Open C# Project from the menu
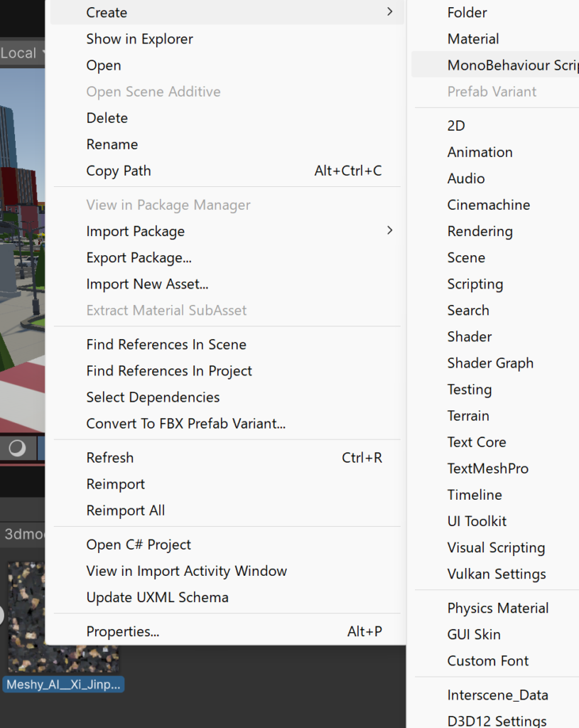The height and width of the screenshot is (728, 579). click(139, 545)
